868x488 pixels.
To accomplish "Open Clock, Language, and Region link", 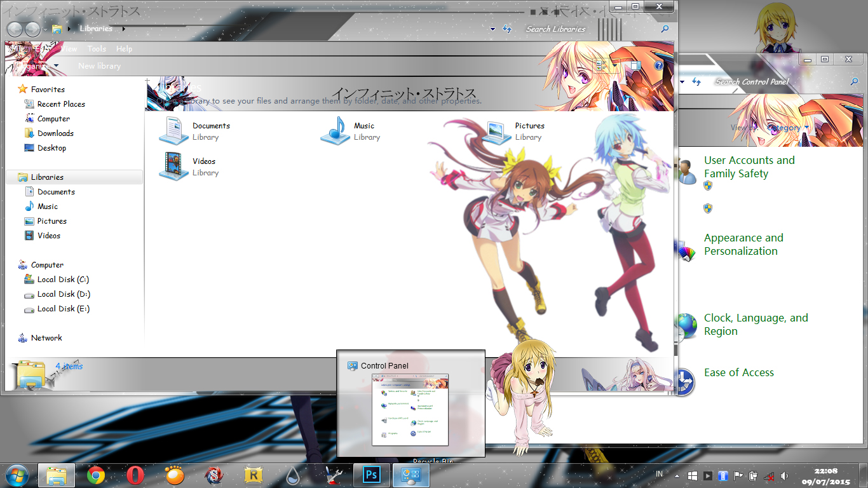I will (x=756, y=325).
